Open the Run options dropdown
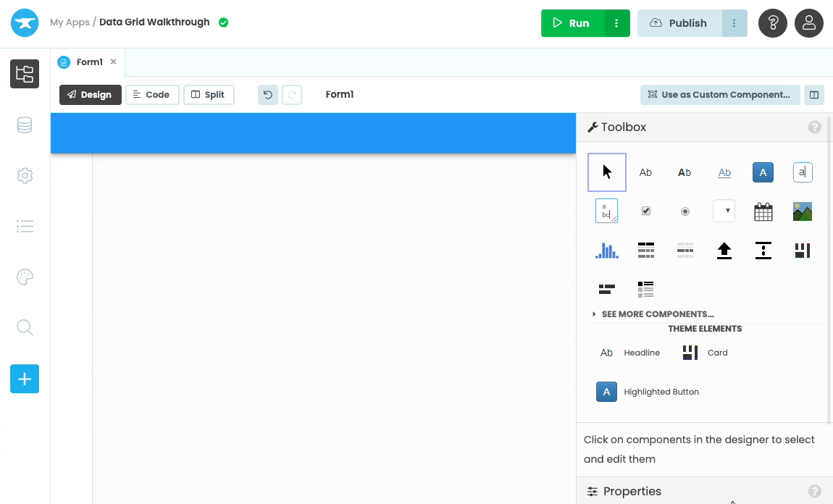 coord(616,23)
